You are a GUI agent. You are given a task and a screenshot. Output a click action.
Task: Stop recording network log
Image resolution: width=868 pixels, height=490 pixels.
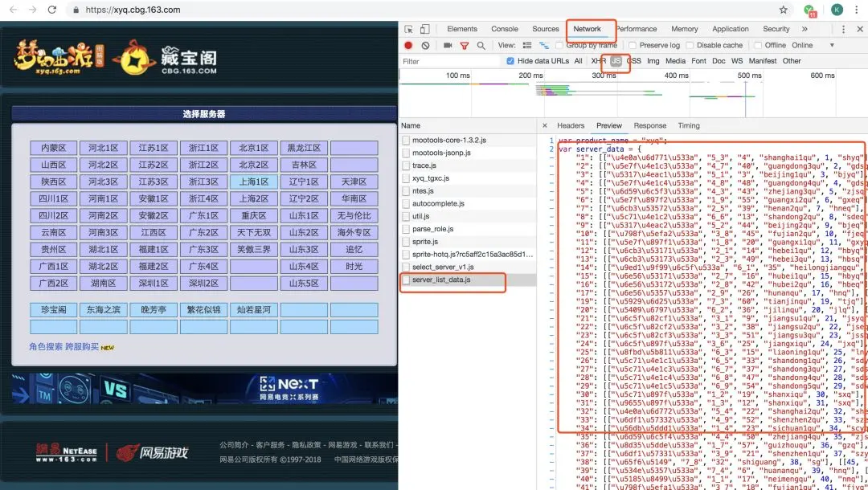pos(408,45)
